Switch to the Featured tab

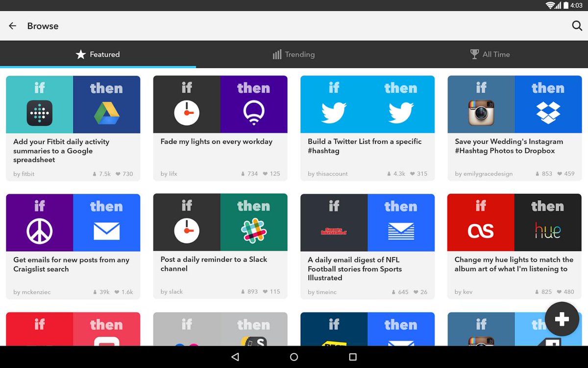click(x=98, y=54)
